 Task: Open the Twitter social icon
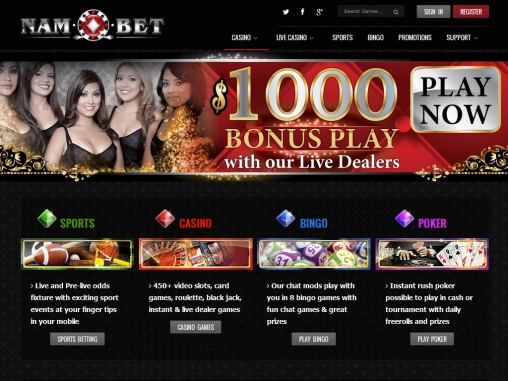pyautogui.click(x=286, y=12)
